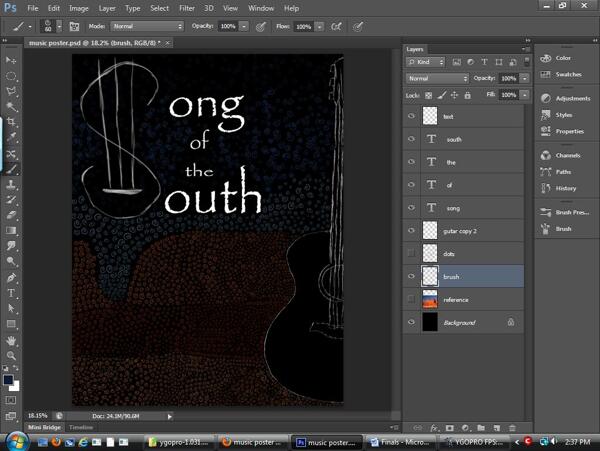Screen dimensions: 600x451
Task: Open the History panel
Action: tap(563, 188)
